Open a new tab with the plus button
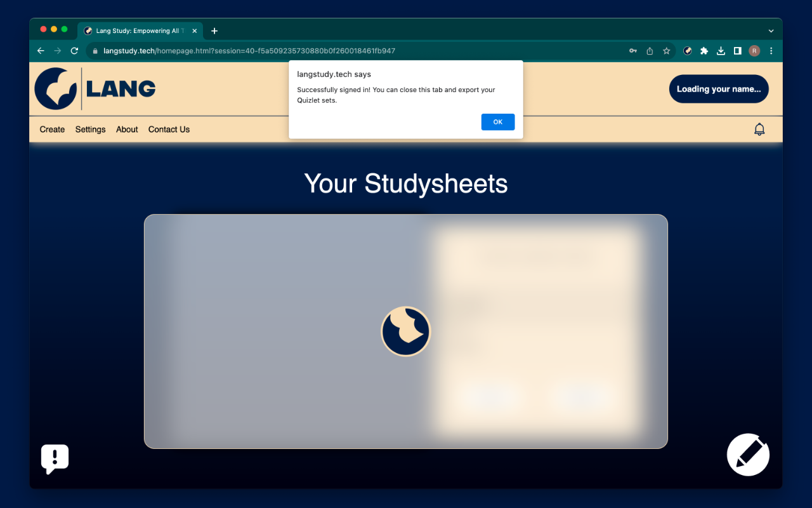The image size is (812, 508). pyautogui.click(x=214, y=30)
